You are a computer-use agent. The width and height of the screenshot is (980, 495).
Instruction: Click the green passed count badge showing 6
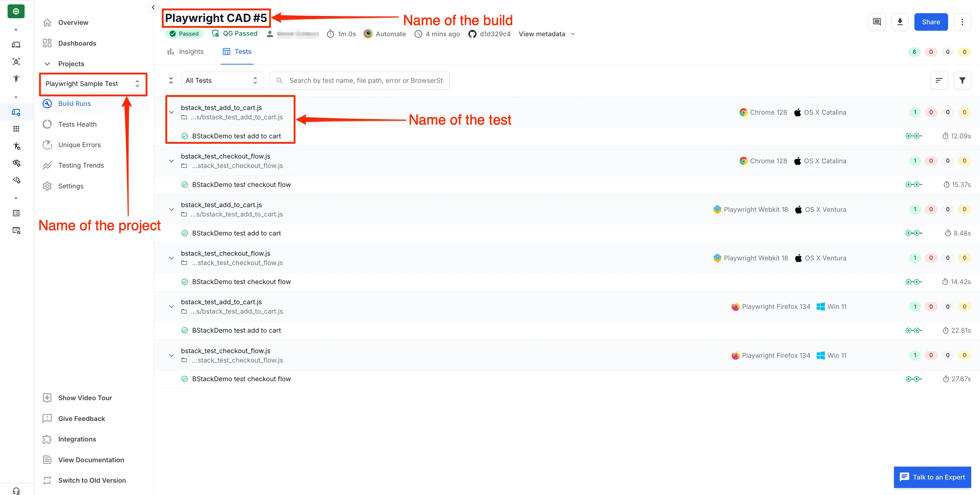click(x=914, y=52)
